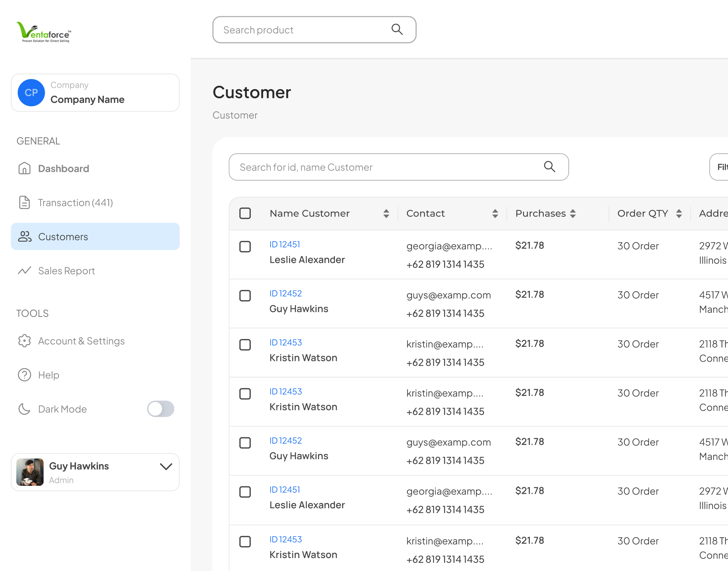Click the Order QTY column header
The height and width of the screenshot is (571, 728).
[643, 213]
